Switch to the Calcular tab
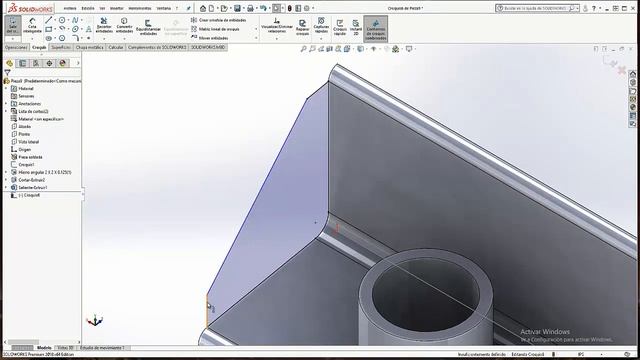This screenshot has width=640, height=360. pyautogui.click(x=116, y=47)
